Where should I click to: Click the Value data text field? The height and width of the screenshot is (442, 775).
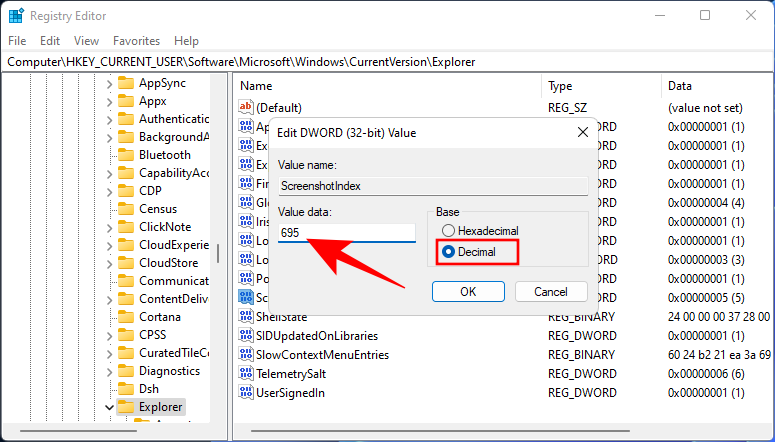346,232
